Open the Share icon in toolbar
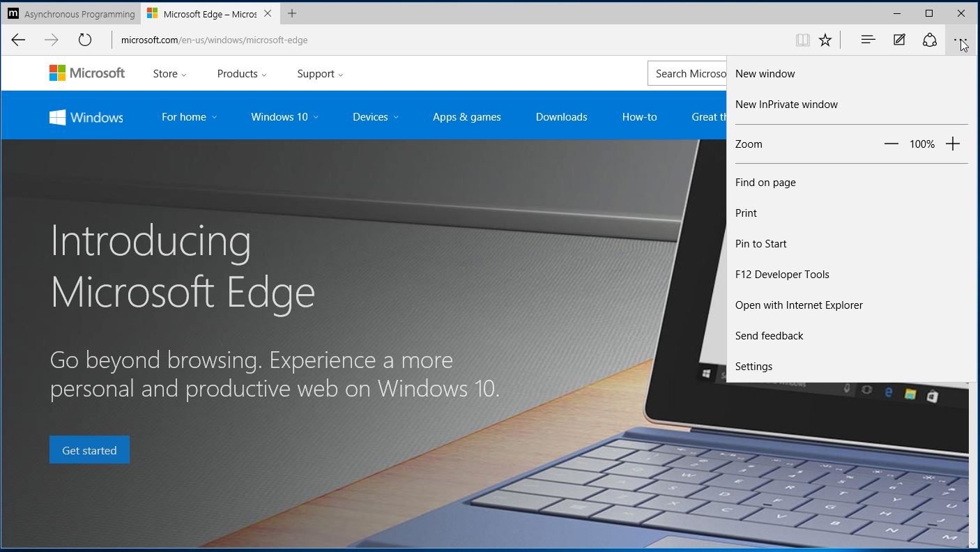 click(x=930, y=40)
